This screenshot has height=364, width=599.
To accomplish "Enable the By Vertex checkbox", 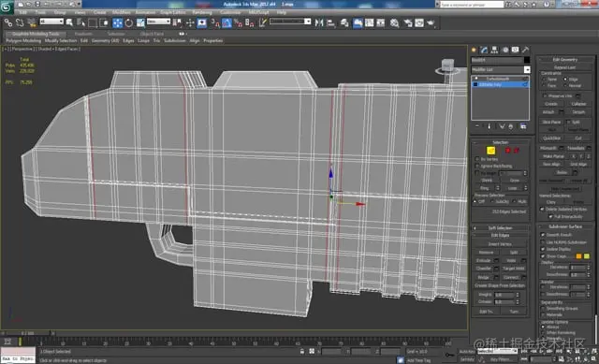I will pyautogui.click(x=477, y=159).
